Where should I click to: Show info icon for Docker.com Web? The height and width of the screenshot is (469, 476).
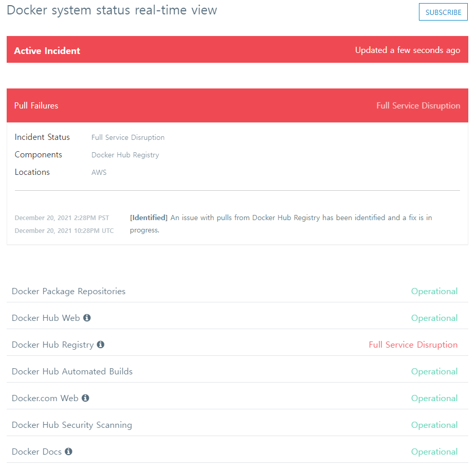[85, 398]
